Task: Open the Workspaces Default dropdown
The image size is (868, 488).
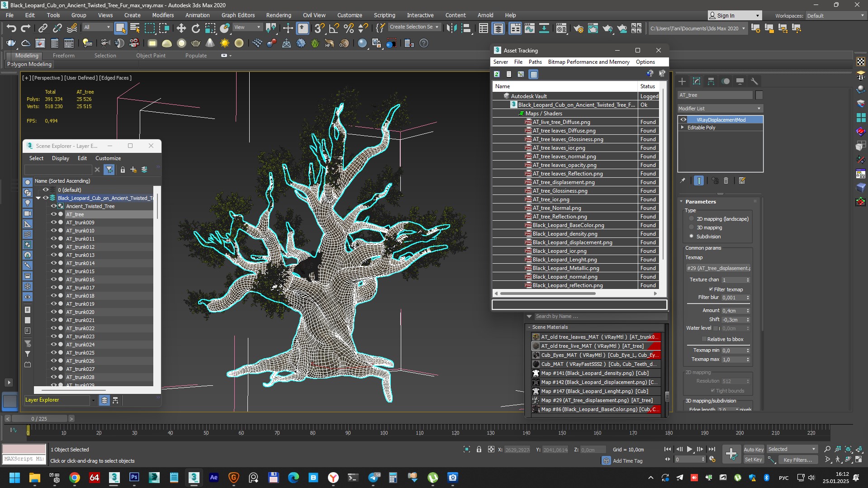Action: [835, 16]
